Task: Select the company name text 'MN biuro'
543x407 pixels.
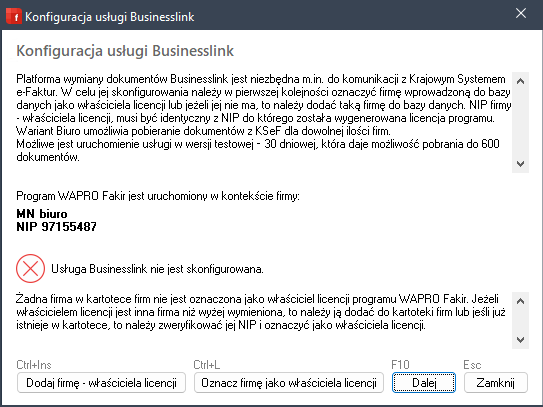Action: (42, 214)
